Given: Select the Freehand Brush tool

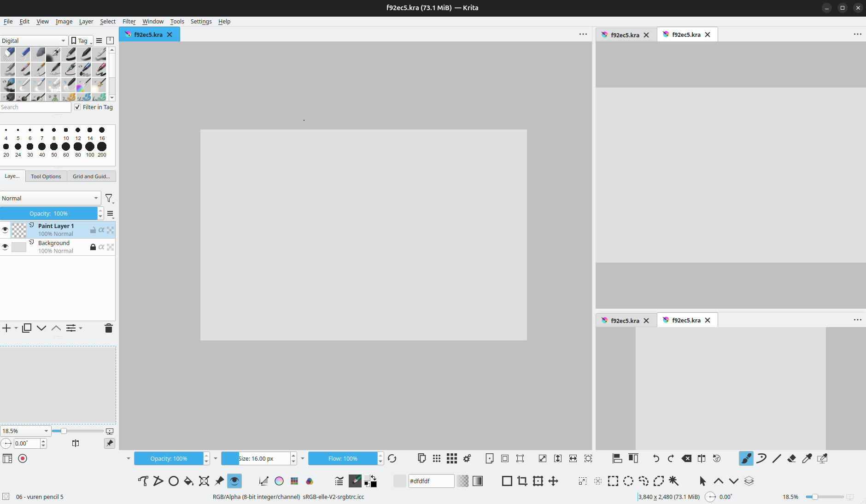Looking at the screenshot, I should [x=746, y=458].
